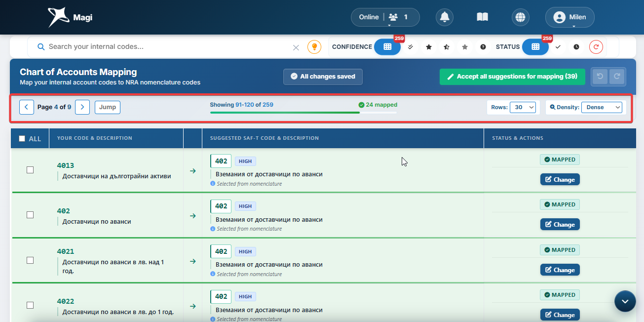
Task: Click the red reset filters icon
Action: pyautogui.click(x=596, y=47)
